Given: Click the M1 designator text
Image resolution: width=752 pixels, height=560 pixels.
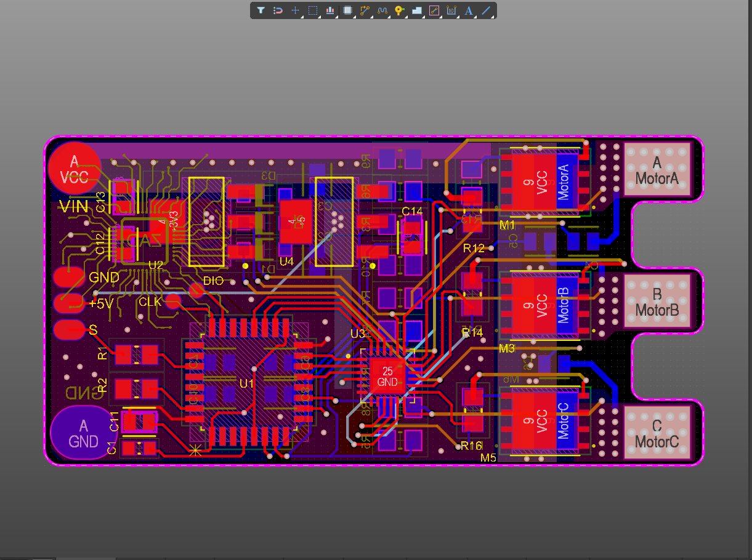Looking at the screenshot, I should coord(507,225).
